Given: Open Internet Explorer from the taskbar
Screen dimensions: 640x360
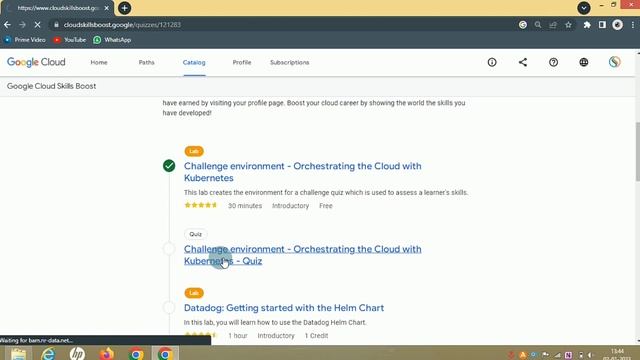Looking at the screenshot, I should pos(48,353).
